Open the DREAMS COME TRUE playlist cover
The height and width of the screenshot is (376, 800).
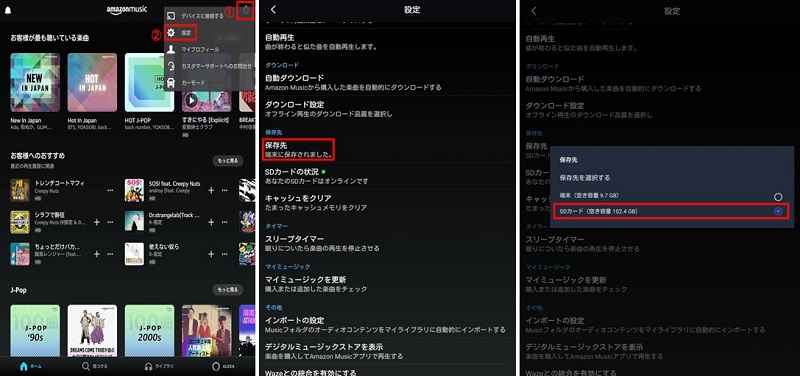(92, 330)
